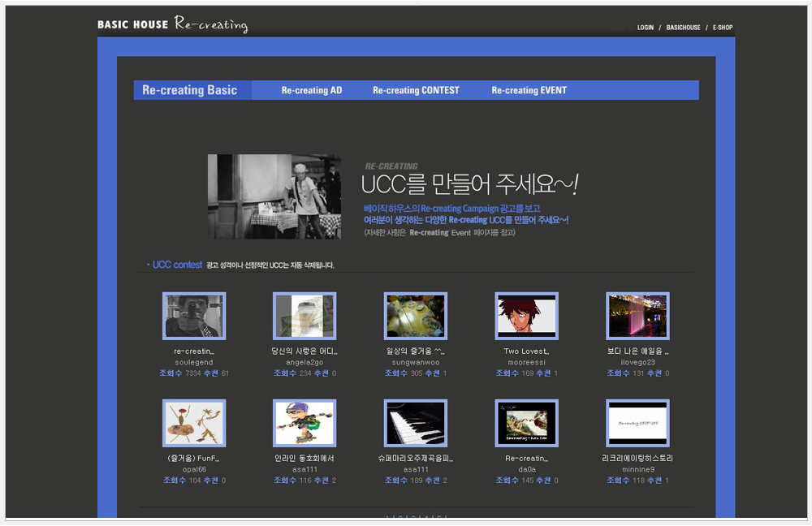Switch to the Re-creating EVENT tab
Image resolution: width=812 pixels, height=526 pixels.
[529, 90]
